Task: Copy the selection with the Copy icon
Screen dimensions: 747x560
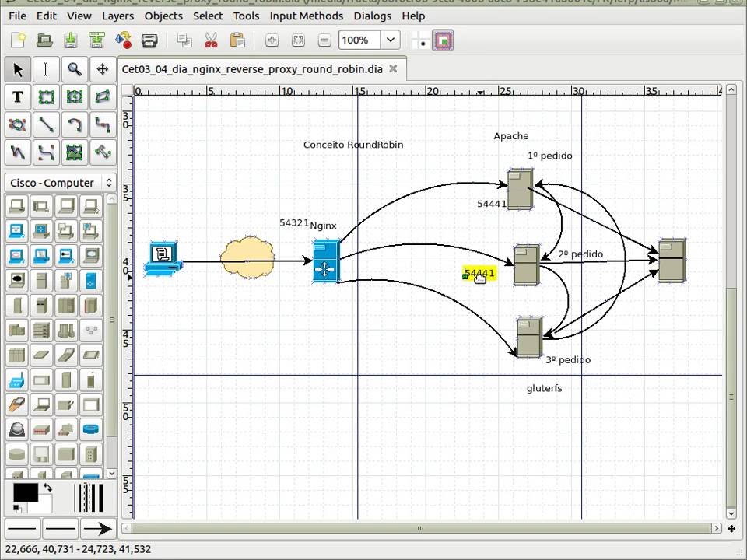Action: coord(184,40)
